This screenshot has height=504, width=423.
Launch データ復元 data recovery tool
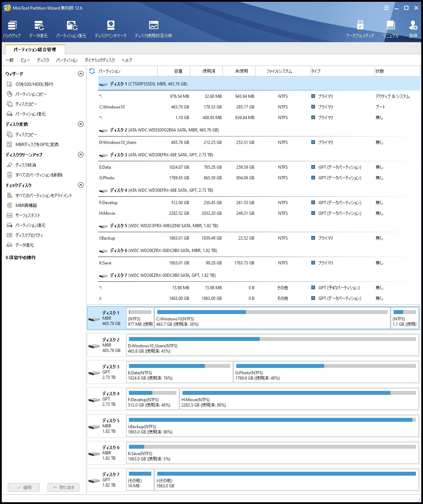[x=38, y=29]
